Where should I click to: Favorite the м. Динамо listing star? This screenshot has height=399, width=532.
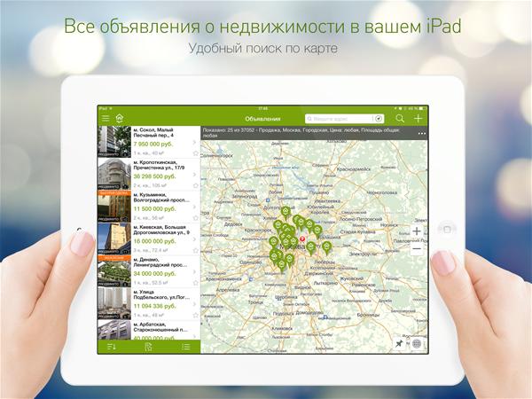(x=195, y=283)
